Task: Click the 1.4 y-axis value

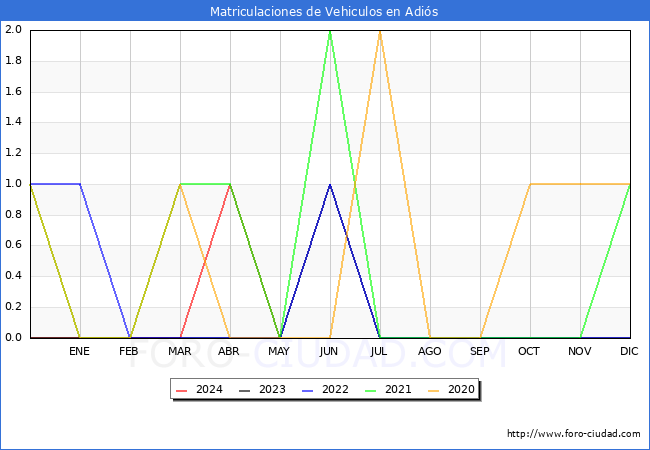Action: pos(13,122)
